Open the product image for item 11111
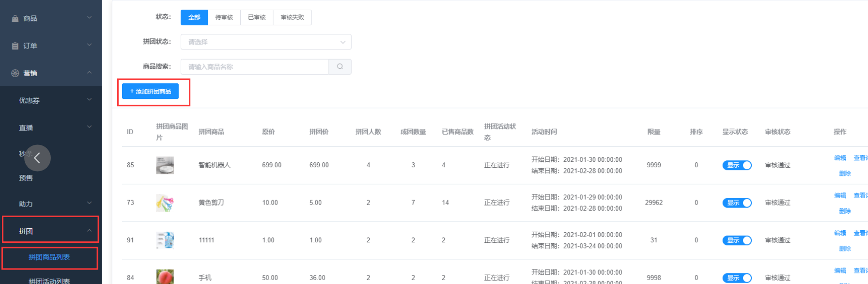Viewport: 868px width, 284px height. click(x=165, y=240)
